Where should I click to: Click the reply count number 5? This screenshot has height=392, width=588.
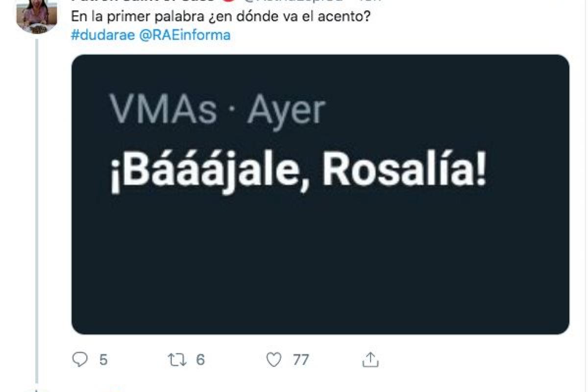pos(103,360)
